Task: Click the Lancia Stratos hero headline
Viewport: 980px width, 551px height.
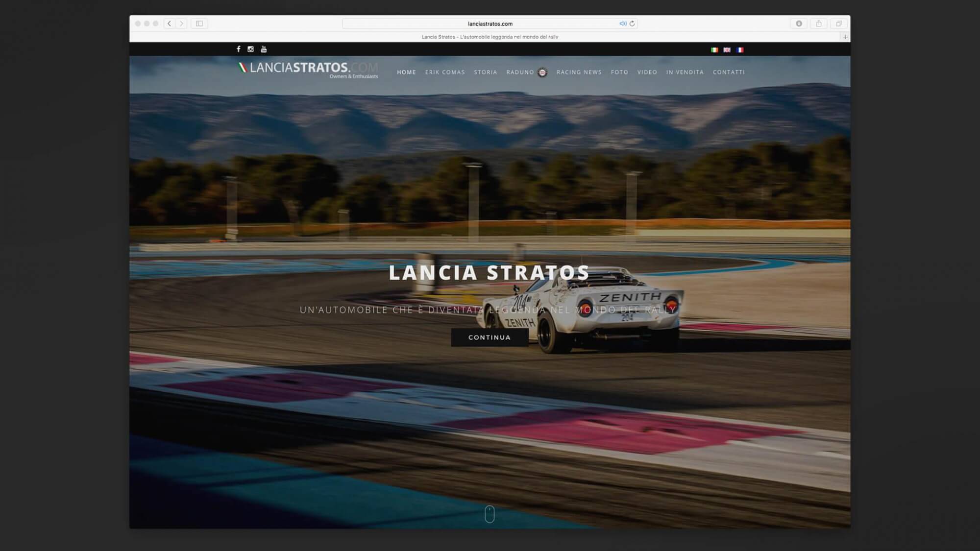Action: pyautogui.click(x=489, y=273)
